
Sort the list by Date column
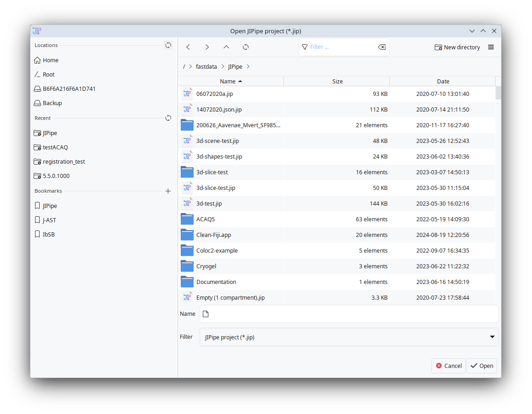pyautogui.click(x=443, y=81)
